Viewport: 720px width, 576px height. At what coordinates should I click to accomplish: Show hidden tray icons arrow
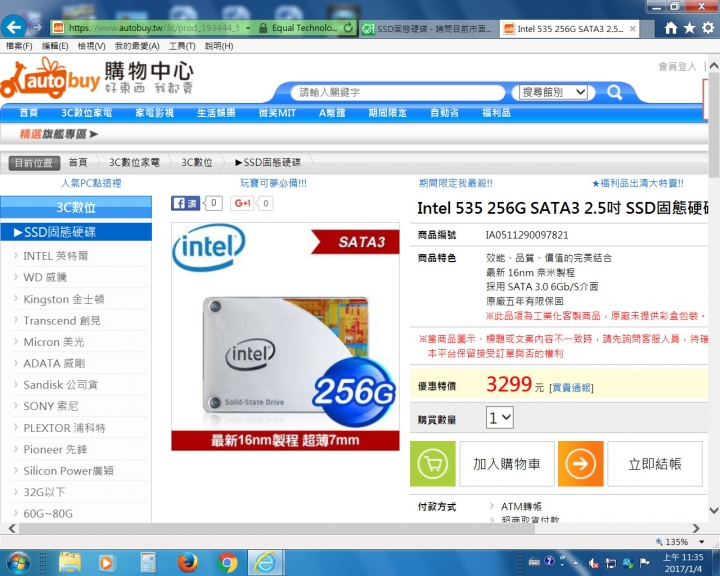pos(575,563)
